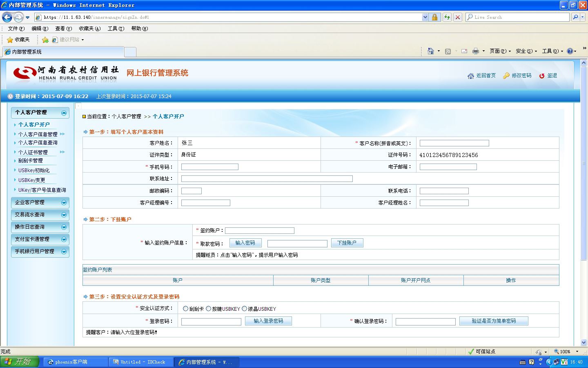The image size is (588, 368).
Task: Click the page vertical scrollbar thumb
Action: point(584,164)
